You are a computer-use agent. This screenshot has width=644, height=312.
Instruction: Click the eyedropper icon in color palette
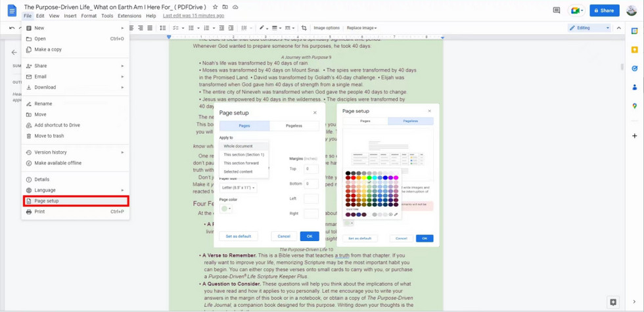click(x=396, y=214)
